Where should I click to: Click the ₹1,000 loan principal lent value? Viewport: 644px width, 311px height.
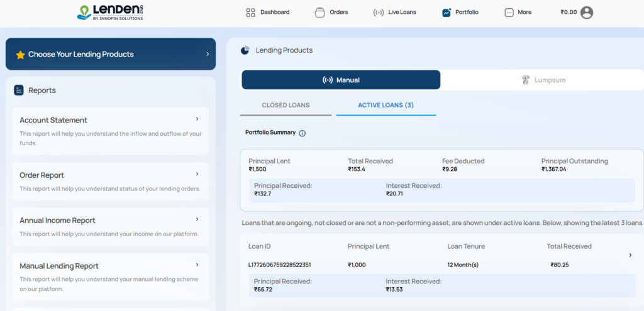coord(357,265)
